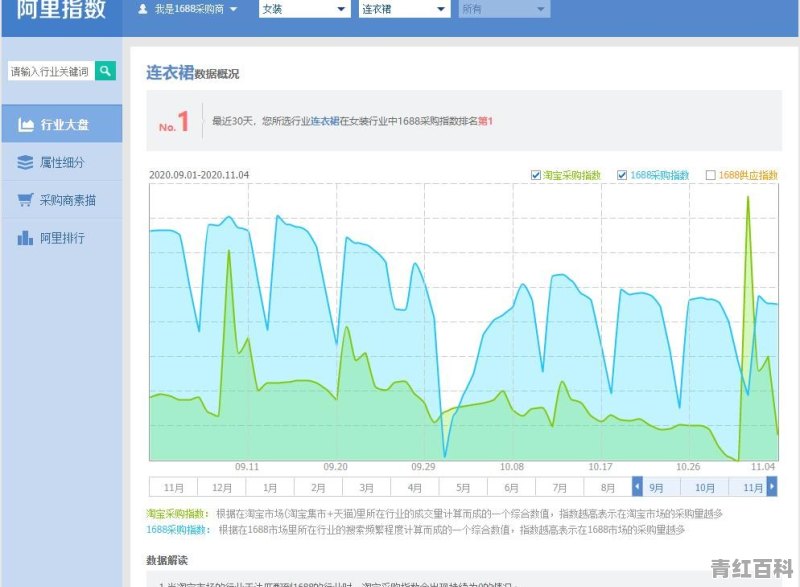The height and width of the screenshot is (587, 800).
Task: Select 11月 at start of timeline
Action: (x=173, y=488)
